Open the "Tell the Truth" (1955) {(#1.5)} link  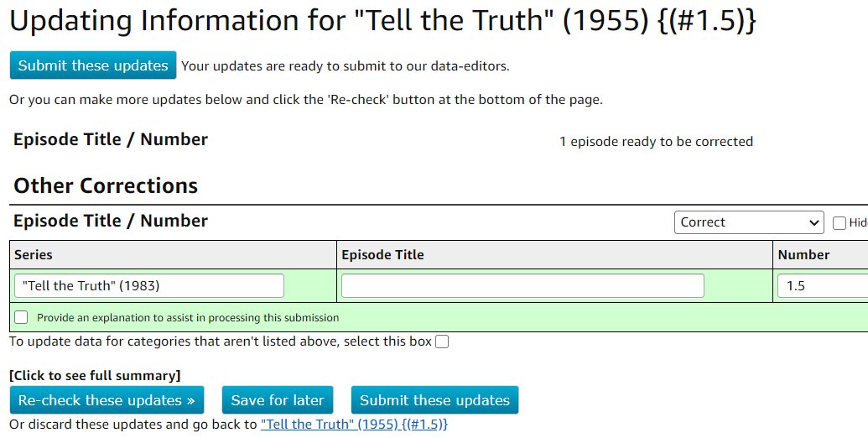point(355,425)
